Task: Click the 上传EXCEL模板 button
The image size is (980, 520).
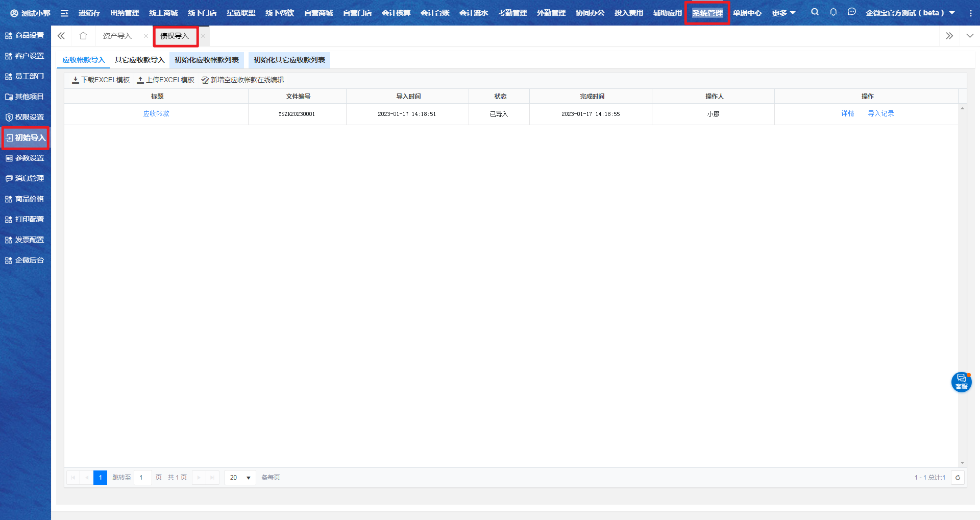Action: coord(165,80)
